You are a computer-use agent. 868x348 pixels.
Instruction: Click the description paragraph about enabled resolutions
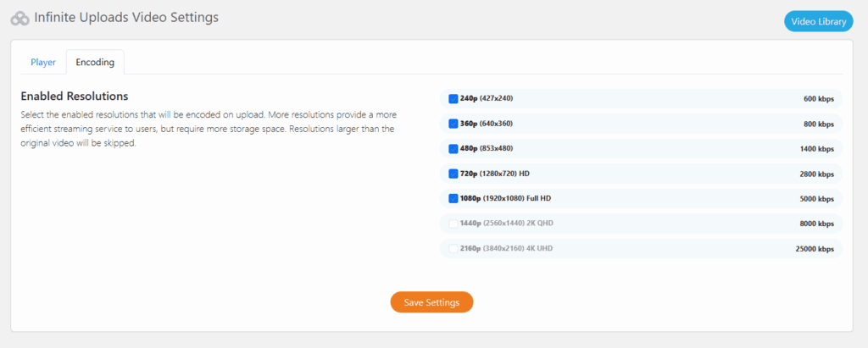pyautogui.click(x=209, y=129)
